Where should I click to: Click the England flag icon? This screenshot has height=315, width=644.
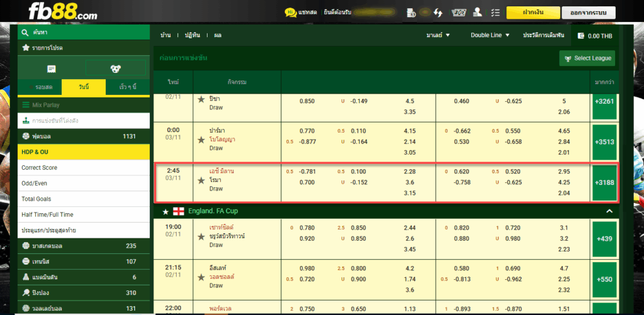pyautogui.click(x=178, y=211)
